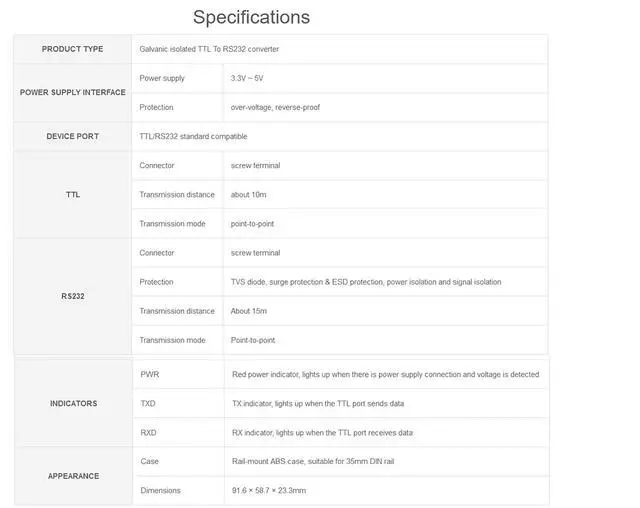Click the DEVICE PORT header cell
640x508 pixels.
73,136
